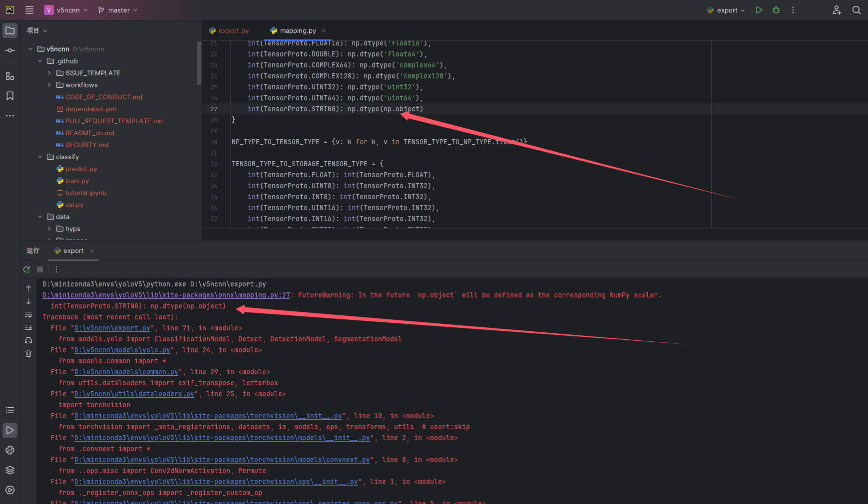This screenshot has width=868, height=504.
Task: Clear the console with the trash icon
Action: [x=28, y=353]
